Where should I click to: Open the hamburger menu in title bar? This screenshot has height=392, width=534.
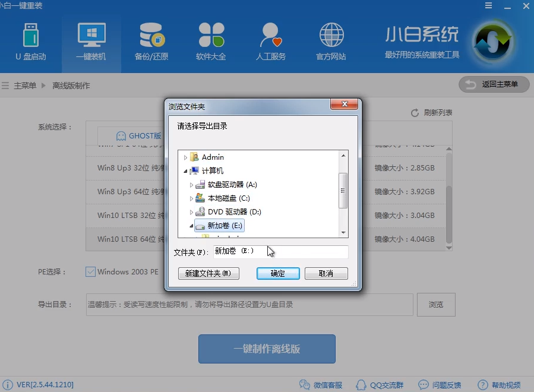click(488, 6)
